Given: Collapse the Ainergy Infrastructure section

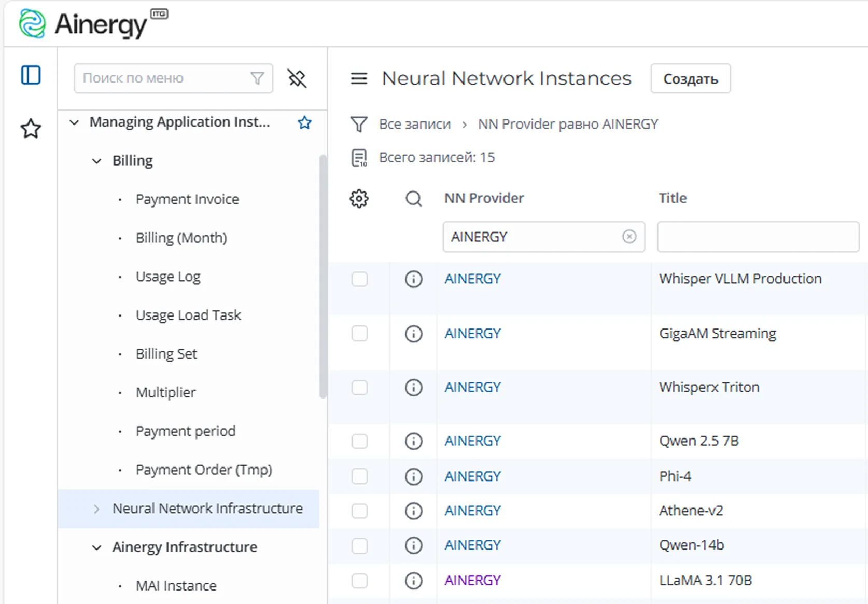Looking at the screenshot, I should [x=96, y=547].
